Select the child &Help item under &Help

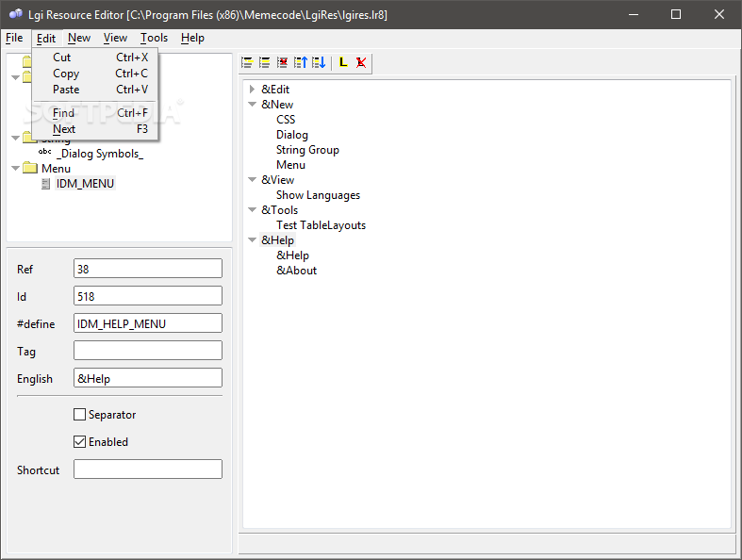[292, 255]
